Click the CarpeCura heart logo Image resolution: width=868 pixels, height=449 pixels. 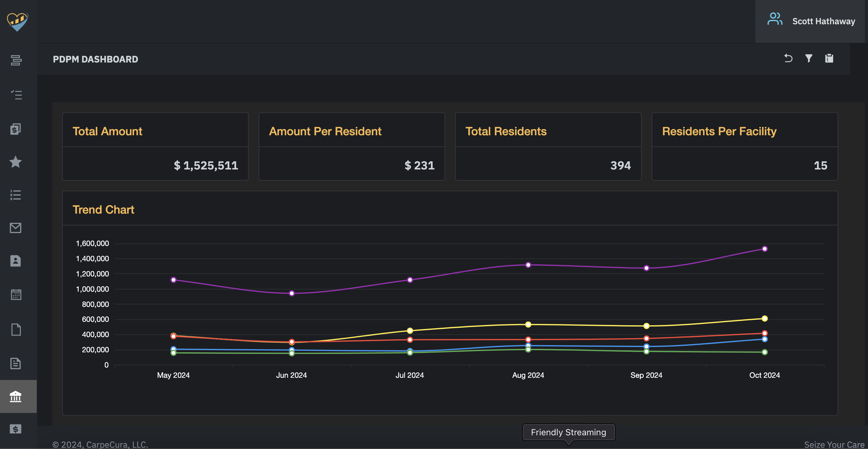(x=17, y=21)
